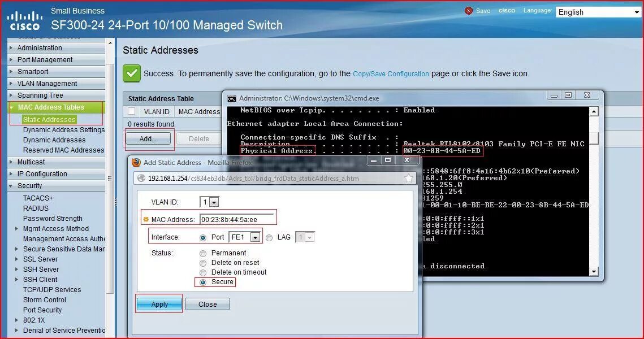This screenshot has width=644, height=339.
Task: Open SSL Server settings
Action: point(40,259)
